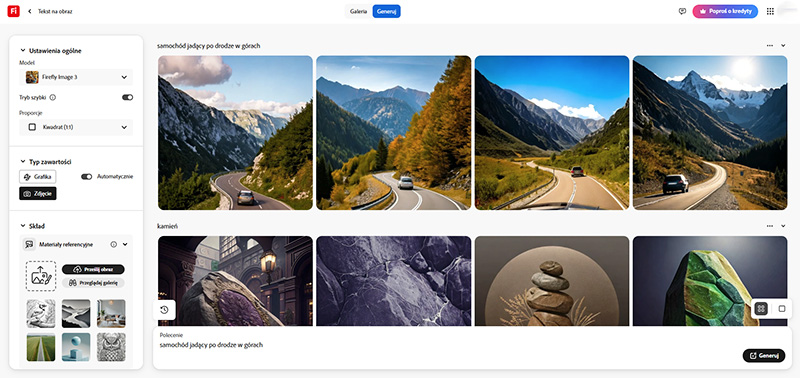
Task: Click 'samochód jadący po drodze w górach' heading
Action: pos(209,45)
